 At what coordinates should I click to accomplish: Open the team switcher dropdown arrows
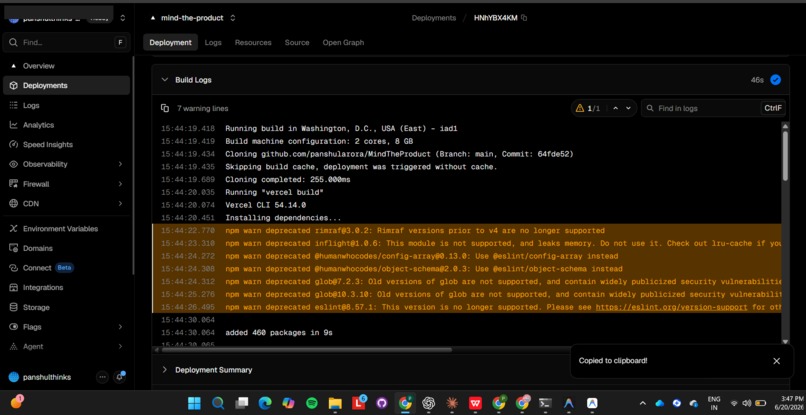pyautogui.click(x=122, y=18)
